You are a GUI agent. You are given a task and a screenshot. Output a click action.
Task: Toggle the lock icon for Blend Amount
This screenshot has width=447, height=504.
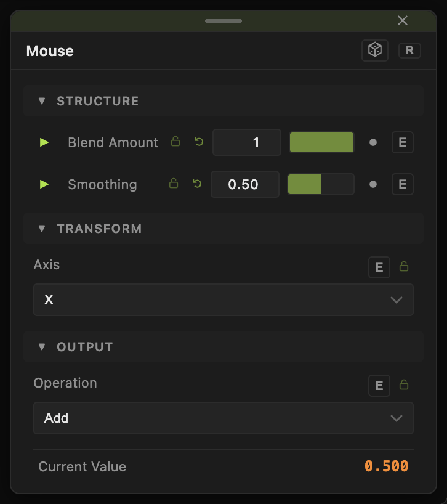175,142
